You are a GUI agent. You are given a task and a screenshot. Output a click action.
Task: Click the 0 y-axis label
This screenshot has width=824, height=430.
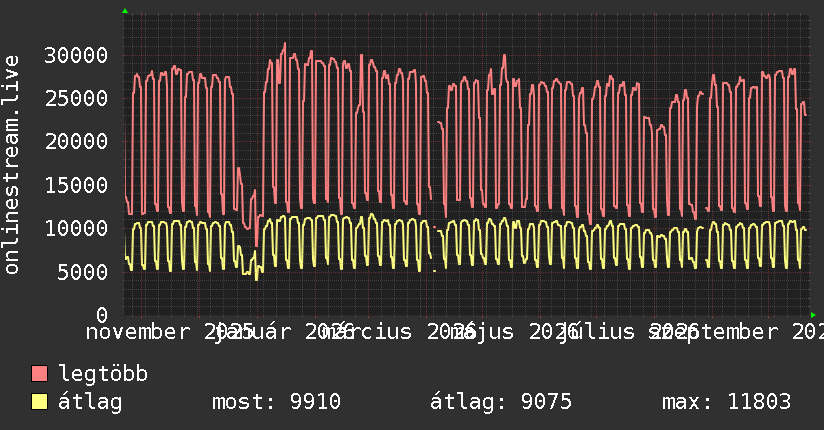coord(102,315)
